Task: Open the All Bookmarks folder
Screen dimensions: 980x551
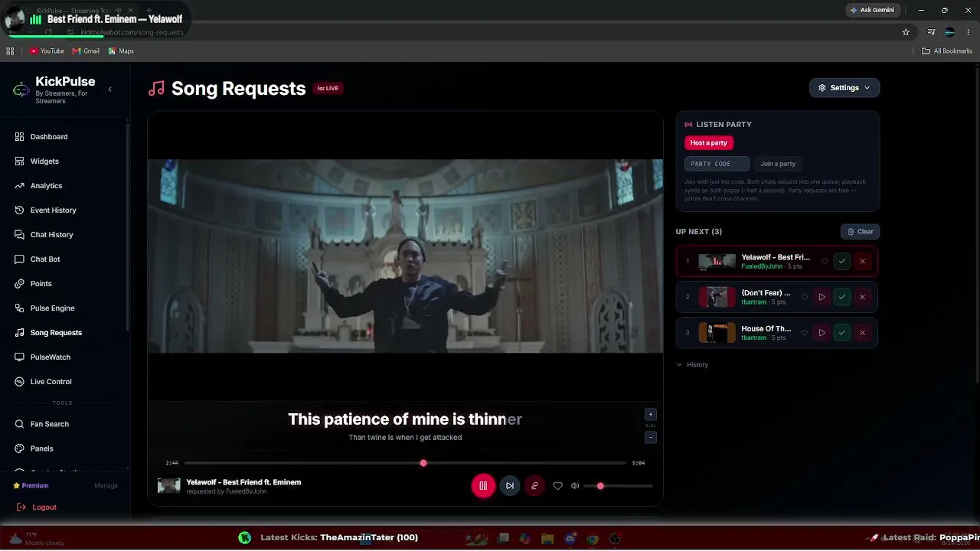Action: (947, 51)
